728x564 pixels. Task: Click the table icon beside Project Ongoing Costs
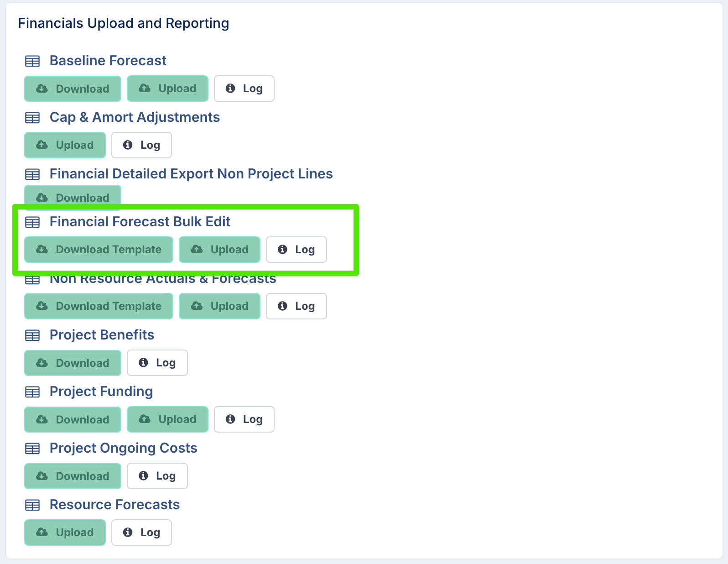click(x=32, y=449)
